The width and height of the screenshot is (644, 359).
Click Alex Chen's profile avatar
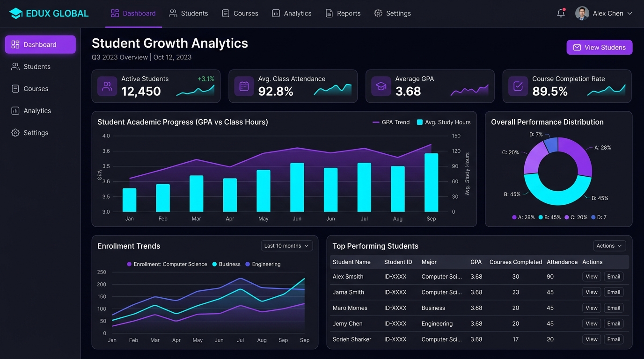point(582,14)
